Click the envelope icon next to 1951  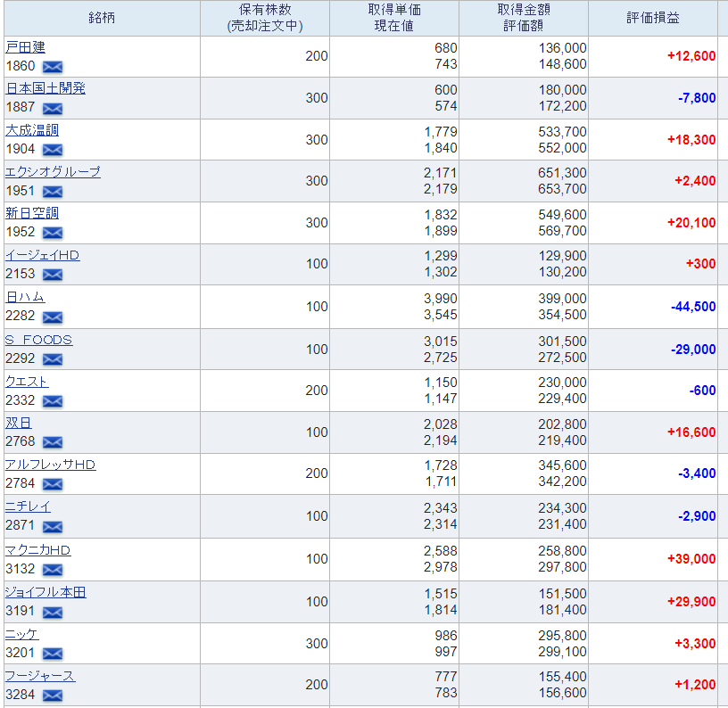53,191
